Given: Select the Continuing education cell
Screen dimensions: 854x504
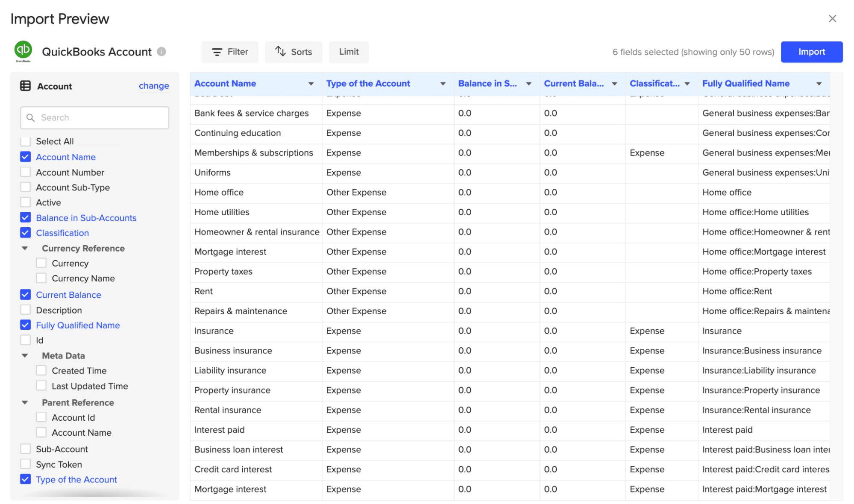Looking at the screenshot, I should click(256, 133).
